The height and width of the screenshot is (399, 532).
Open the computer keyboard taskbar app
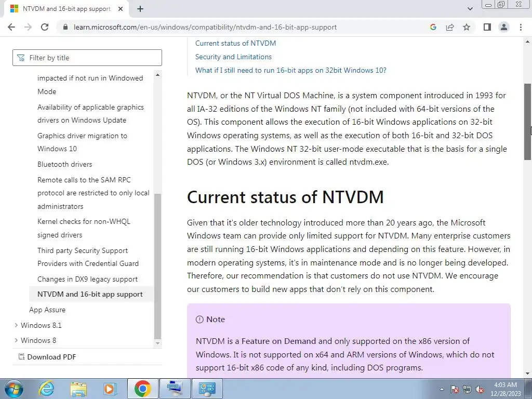pyautogui.click(x=175, y=389)
